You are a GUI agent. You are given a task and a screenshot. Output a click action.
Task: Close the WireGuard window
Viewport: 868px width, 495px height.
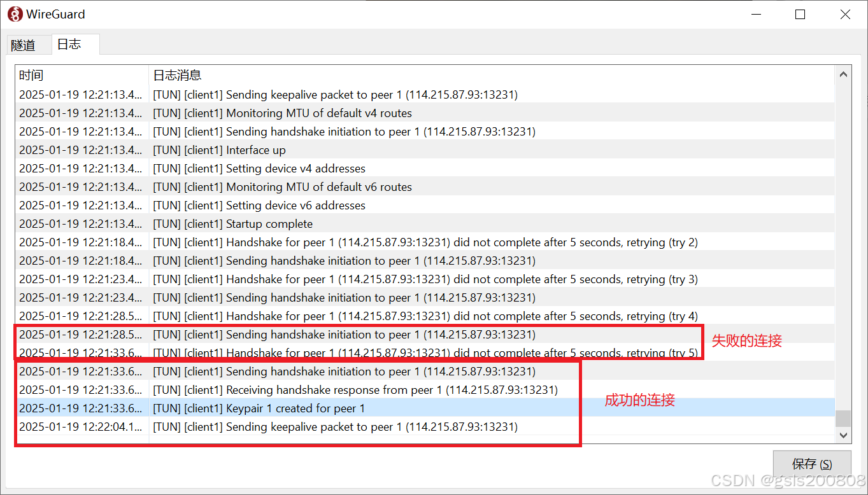tap(845, 14)
